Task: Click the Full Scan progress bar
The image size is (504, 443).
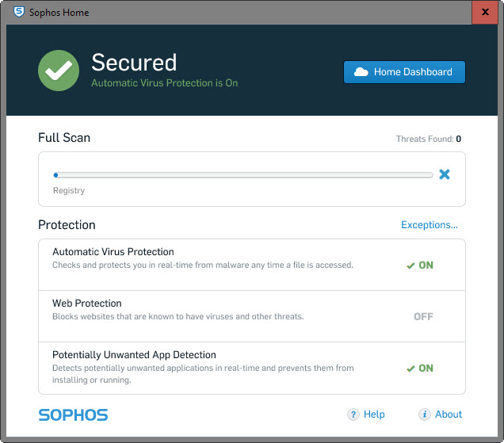Action: tap(243, 175)
